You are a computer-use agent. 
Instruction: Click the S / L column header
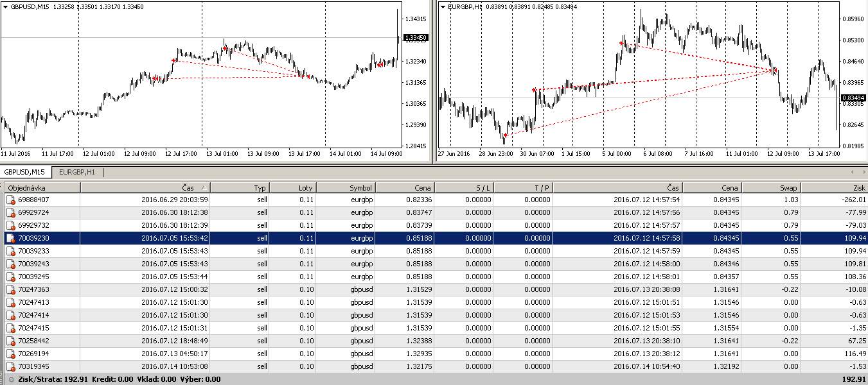click(x=464, y=187)
